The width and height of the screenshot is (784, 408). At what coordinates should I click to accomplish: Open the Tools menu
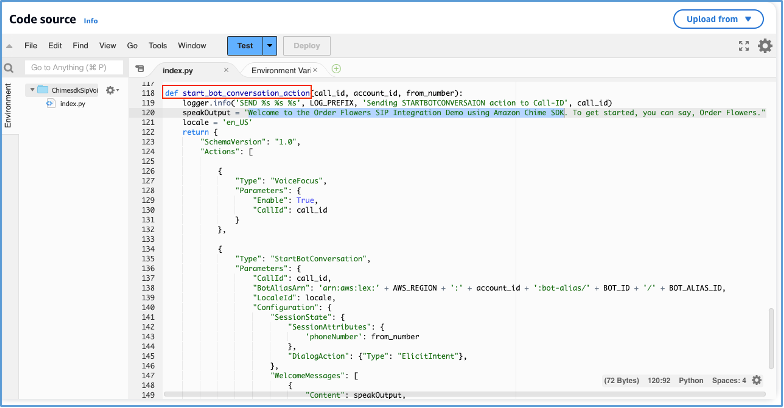(x=158, y=46)
